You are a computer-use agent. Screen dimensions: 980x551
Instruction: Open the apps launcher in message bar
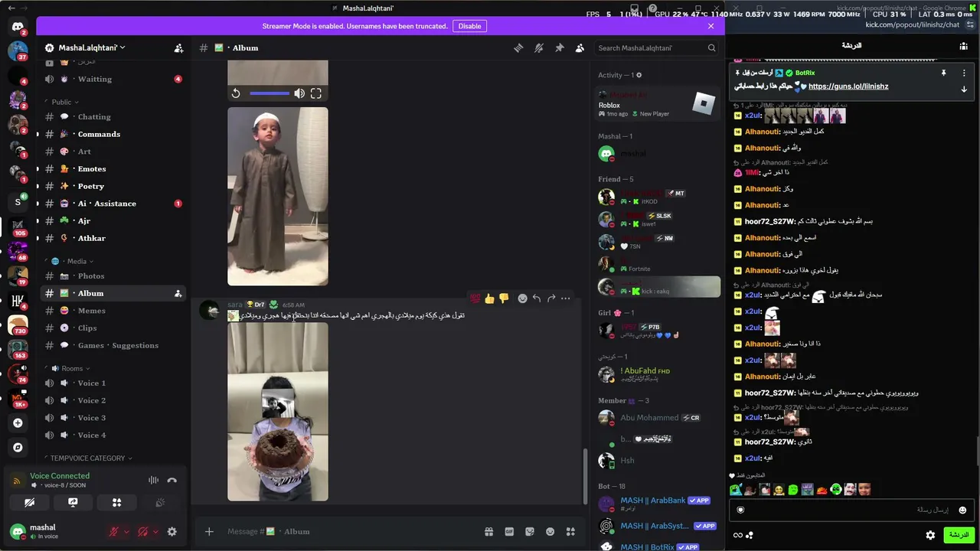coord(570,532)
